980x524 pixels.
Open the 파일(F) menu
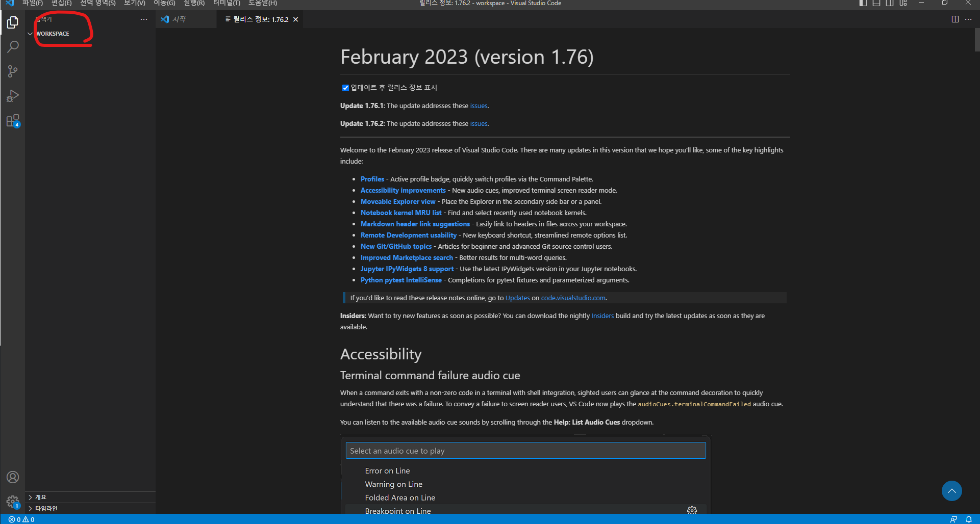32,3
